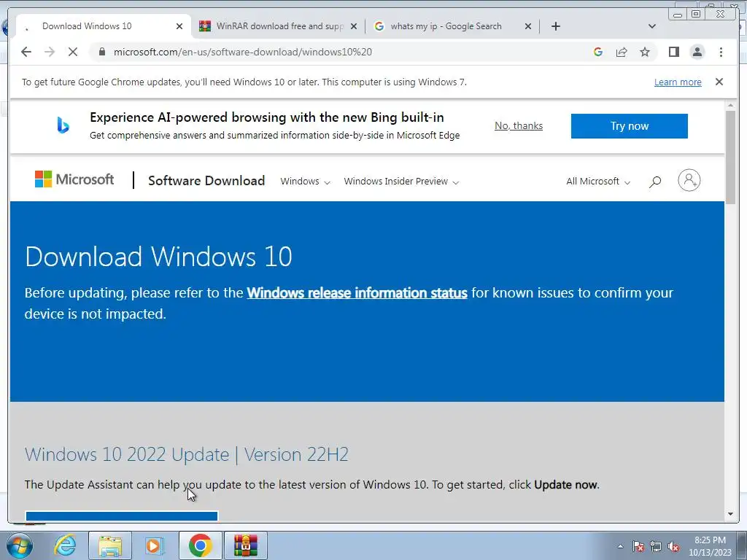Screen dimensions: 747x560
Task: Click the Google icon in address bar
Action: click(x=598, y=52)
